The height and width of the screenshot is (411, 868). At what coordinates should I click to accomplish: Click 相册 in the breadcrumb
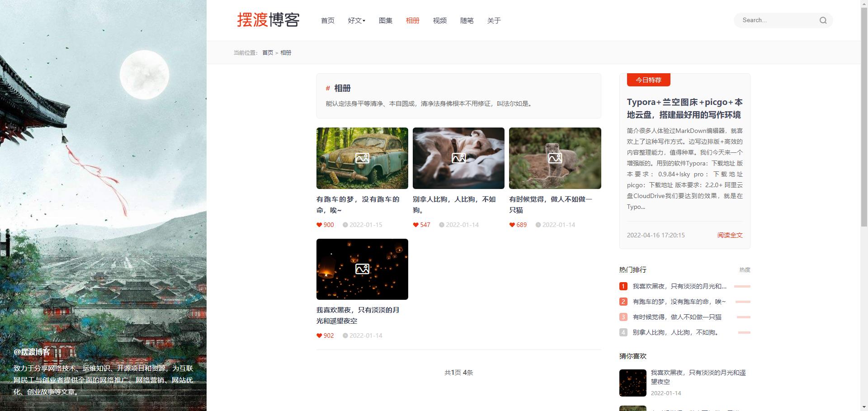point(286,53)
